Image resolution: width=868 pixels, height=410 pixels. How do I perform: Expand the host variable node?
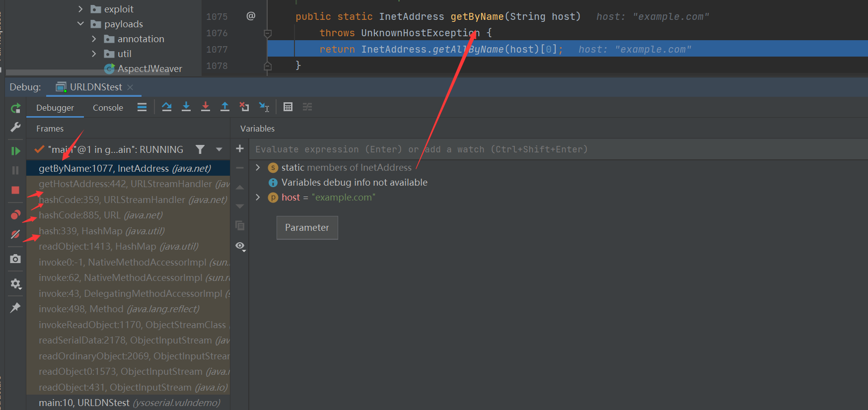[x=258, y=198]
